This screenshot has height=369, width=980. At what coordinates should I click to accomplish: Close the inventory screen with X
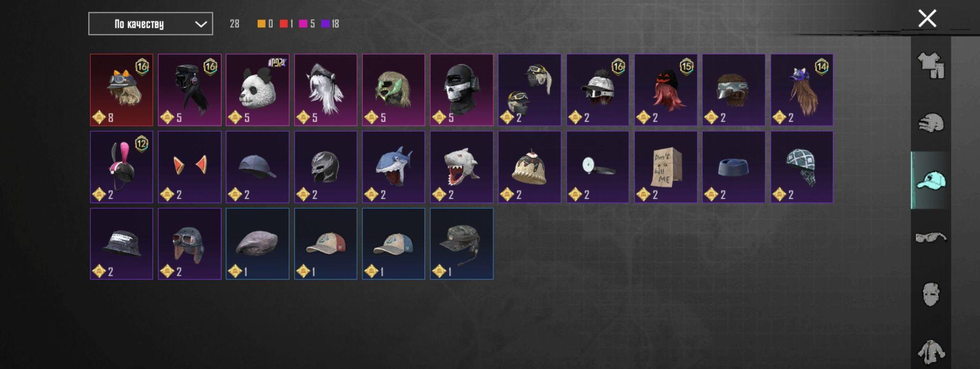[927, 18]
